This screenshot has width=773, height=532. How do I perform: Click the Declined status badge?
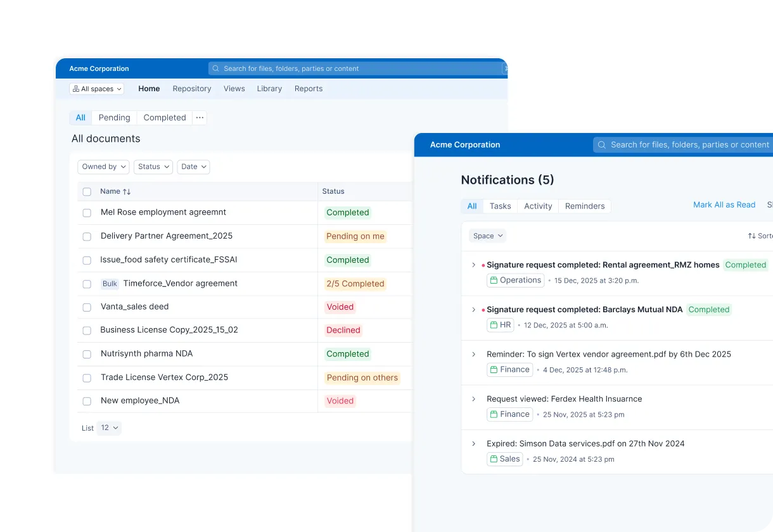pyautogui.click(x=343, y=330)
